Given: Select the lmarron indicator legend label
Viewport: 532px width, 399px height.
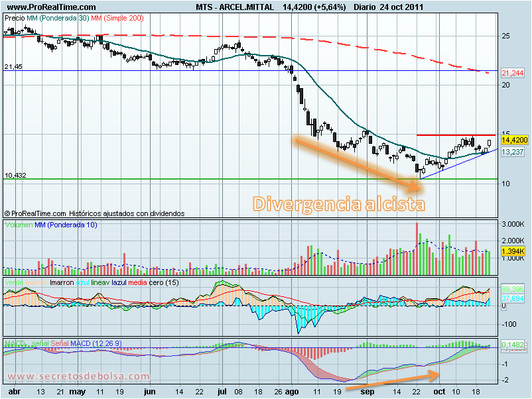Looking at the screenshot, I should point(62,282).
